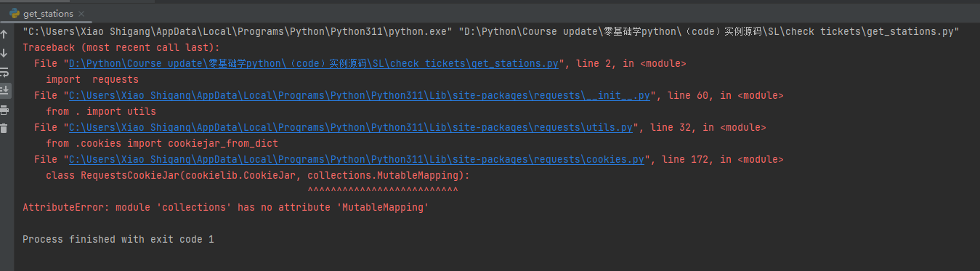
Task: Click the python.exe command line at top
Action: [491, 32]
